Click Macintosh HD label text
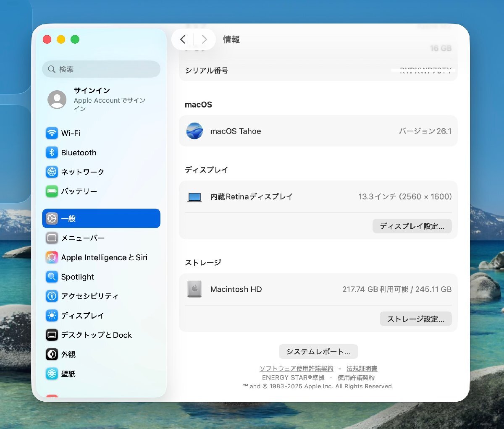The image size is (504, 429). click(x=236, y=289)
